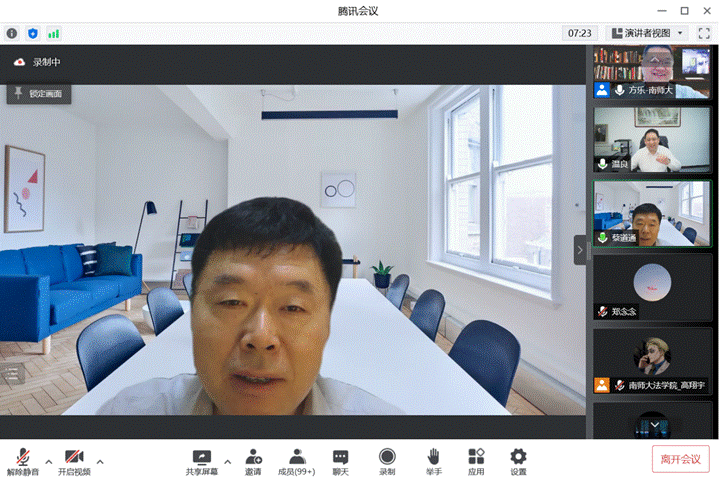
Task: Click the meeting info icon at top-left
Action: pos(12,33)
